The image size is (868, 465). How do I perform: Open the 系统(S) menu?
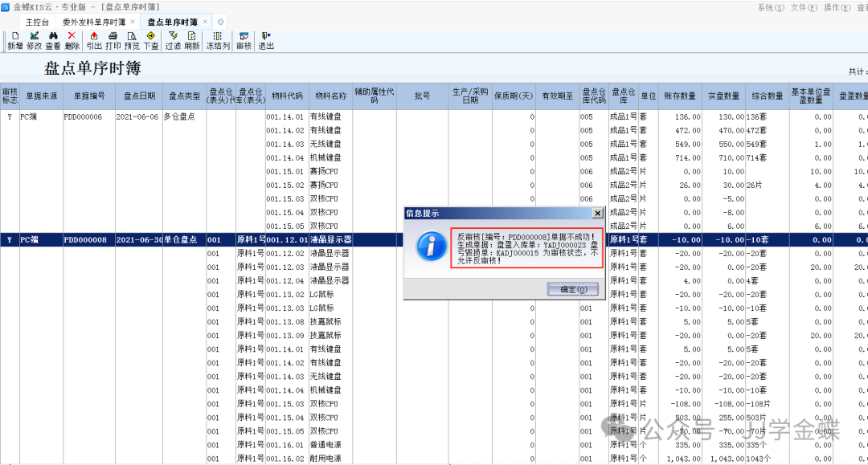coord(771,7)
